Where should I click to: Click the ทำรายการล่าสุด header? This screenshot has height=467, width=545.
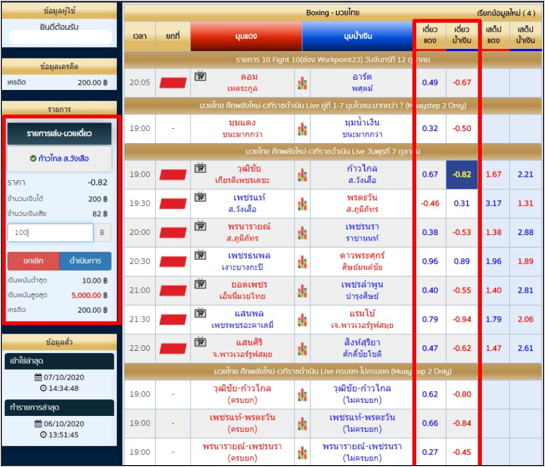[x=59, y=408]
